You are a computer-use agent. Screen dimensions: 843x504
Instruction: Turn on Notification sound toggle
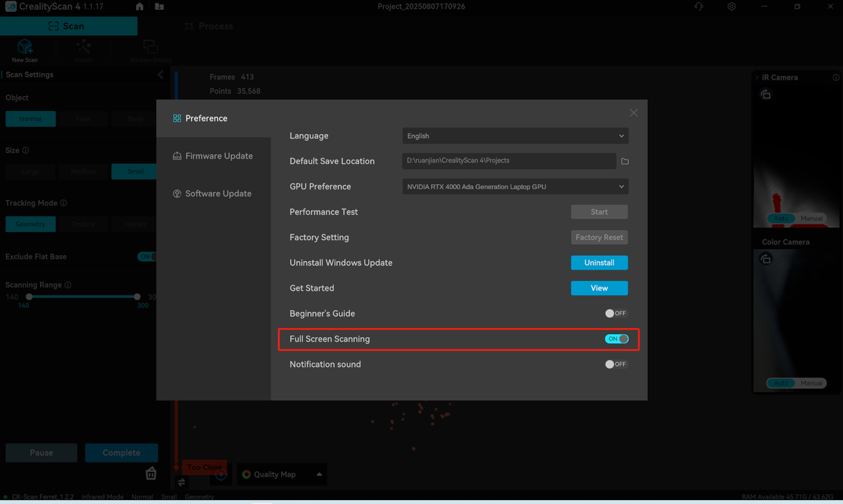tap(616, 365)
